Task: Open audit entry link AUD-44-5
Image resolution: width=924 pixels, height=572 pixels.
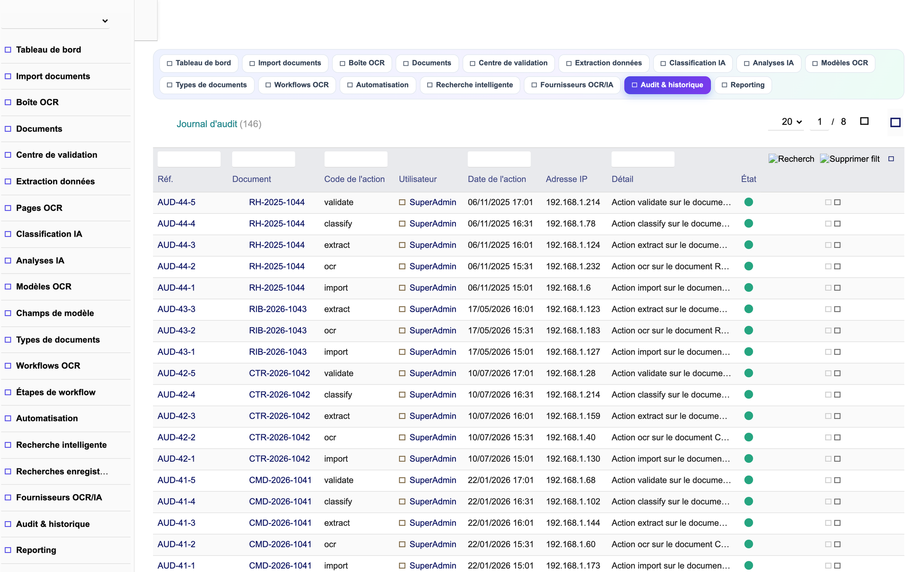Action: tap(176, 202)
